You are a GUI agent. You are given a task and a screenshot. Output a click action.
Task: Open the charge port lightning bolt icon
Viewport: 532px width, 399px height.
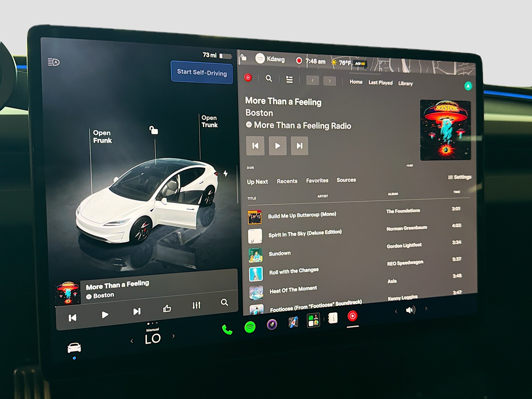coord(225,173)
